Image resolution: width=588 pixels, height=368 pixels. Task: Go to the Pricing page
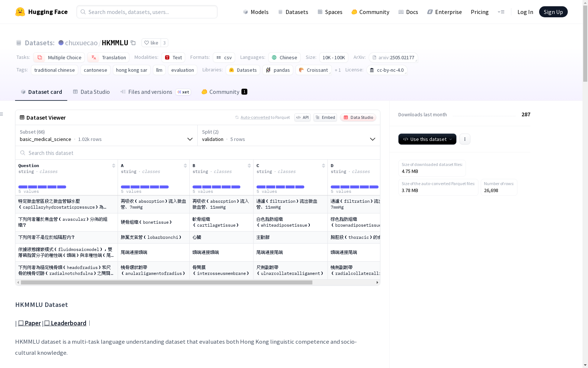pyautogui.click(x=480, y=12)
